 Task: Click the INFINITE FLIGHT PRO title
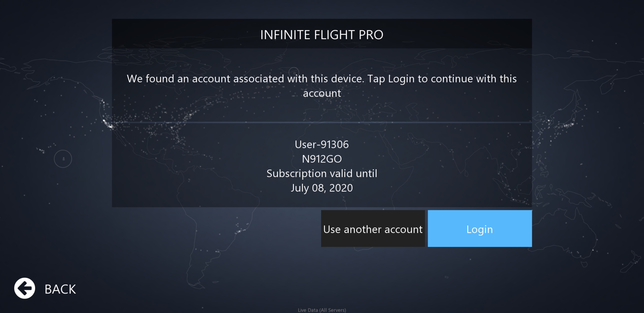pyautogui.click(x=322, y=35)
